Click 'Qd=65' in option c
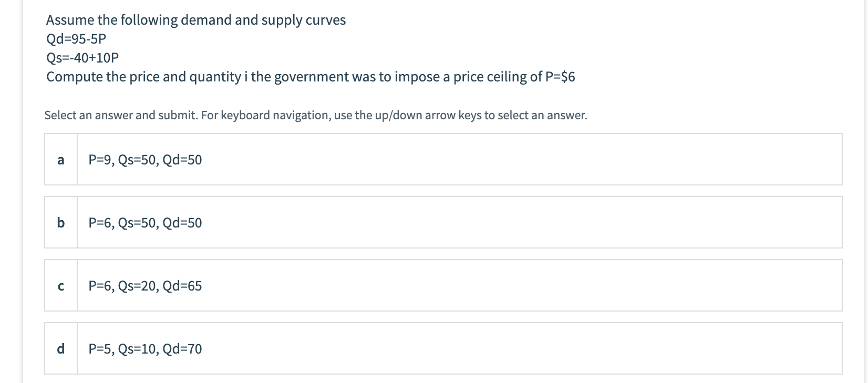Screen dimensions: 868x383 coord(182,286)
